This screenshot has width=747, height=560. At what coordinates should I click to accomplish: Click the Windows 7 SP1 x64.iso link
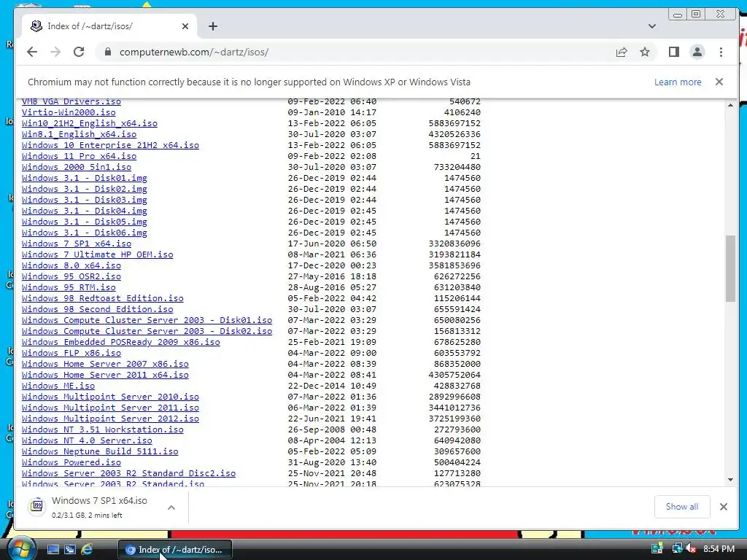click(76, 244)
